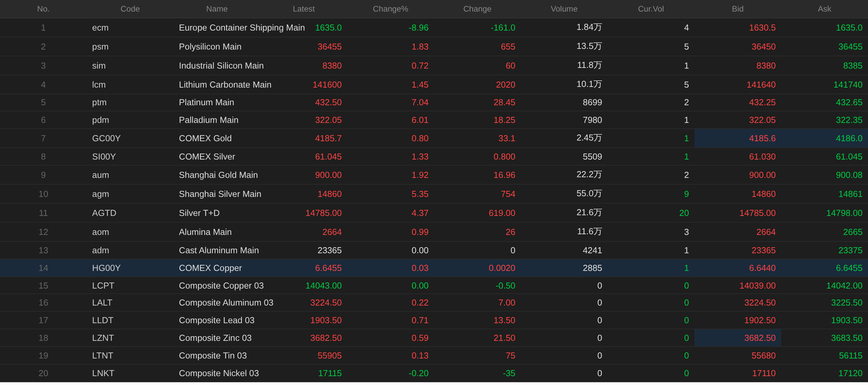Click Cast Aluminum volume 4241
The image size is (868, 387).
point(592,250)
